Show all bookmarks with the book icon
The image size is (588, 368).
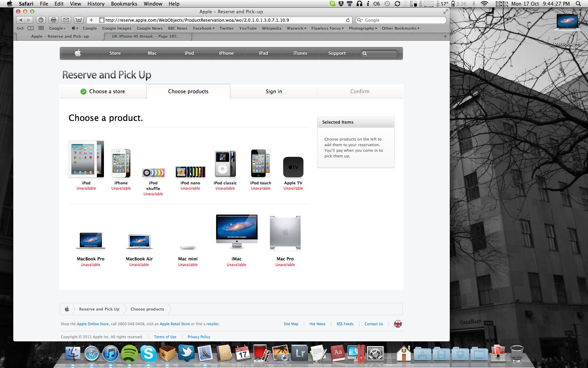click(31, 28)
